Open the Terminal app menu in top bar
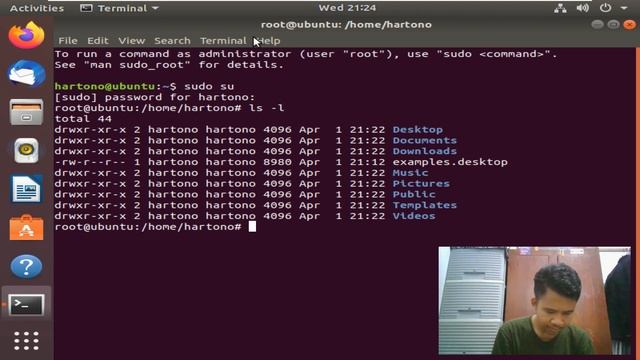 119,8
